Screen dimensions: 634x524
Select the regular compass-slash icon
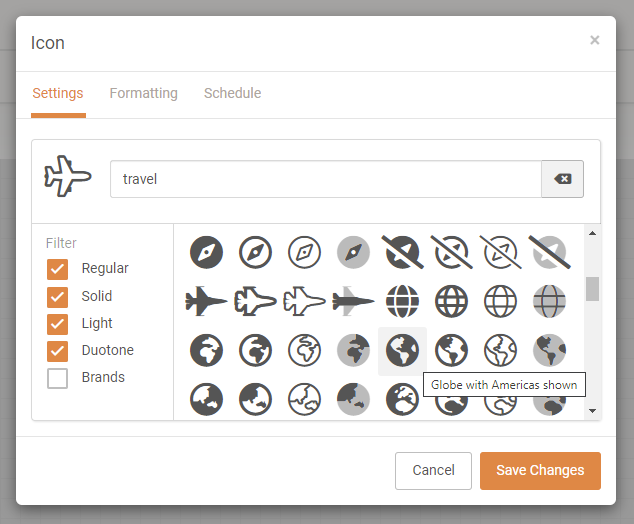[451, 252]
